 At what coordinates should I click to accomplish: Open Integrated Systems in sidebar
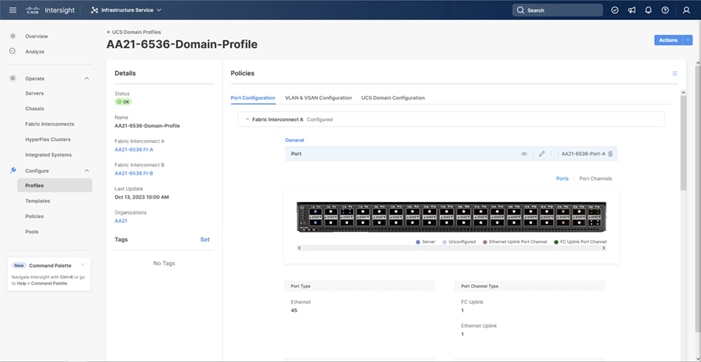pyautogui.click(x=48, y=155)
